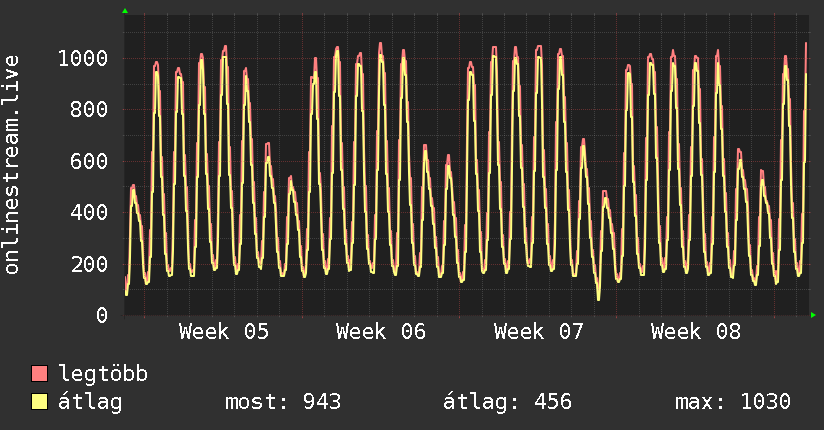
Task: Select the legtöbb legend label
Action: (x=103, y=374)
